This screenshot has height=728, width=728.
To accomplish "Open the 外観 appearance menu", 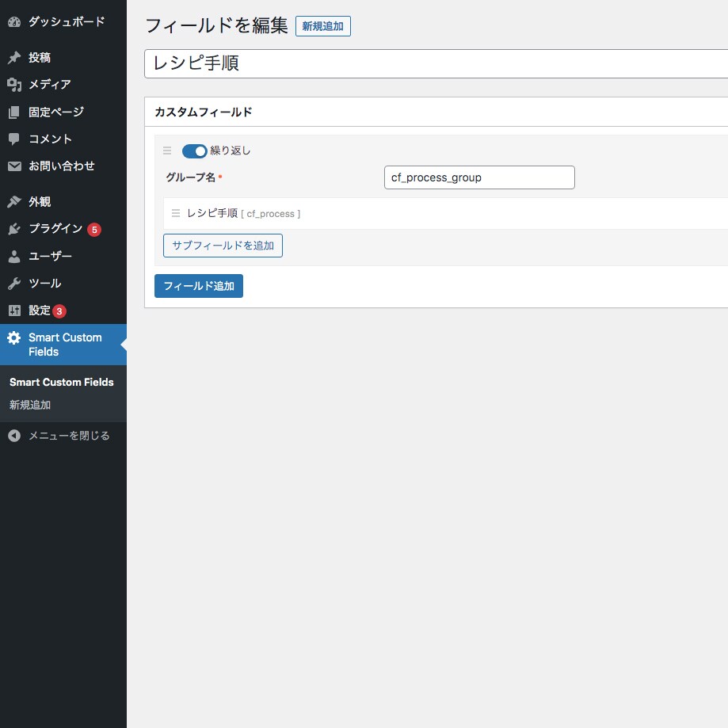I will tap(63, 201).
